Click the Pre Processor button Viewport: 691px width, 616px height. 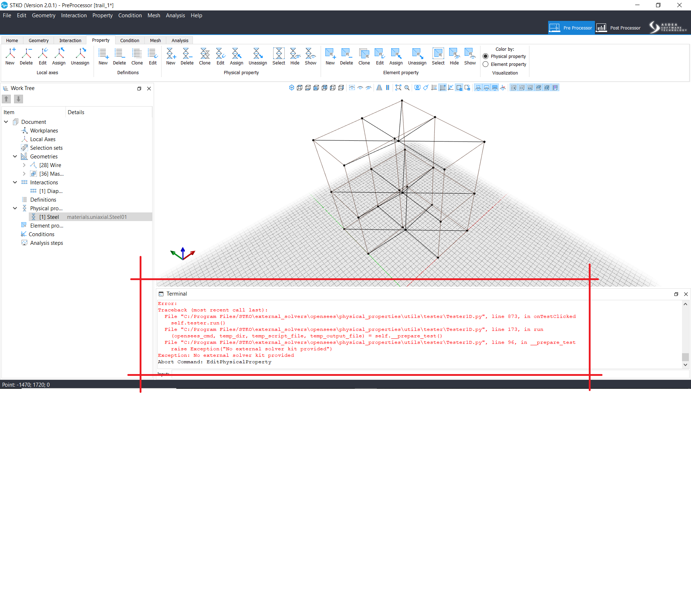click(571, 28)
